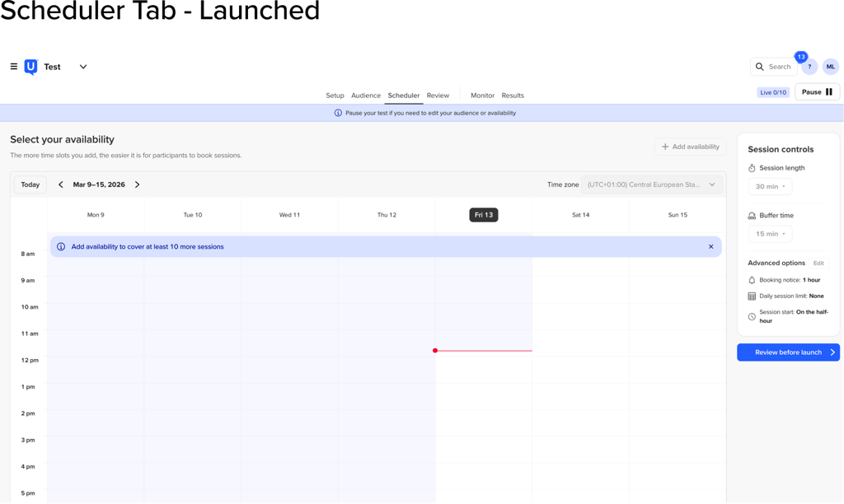This screenshot has height=504, width=844.
Task: Edit the Advanced options
Action: click(x=818, y=264)
